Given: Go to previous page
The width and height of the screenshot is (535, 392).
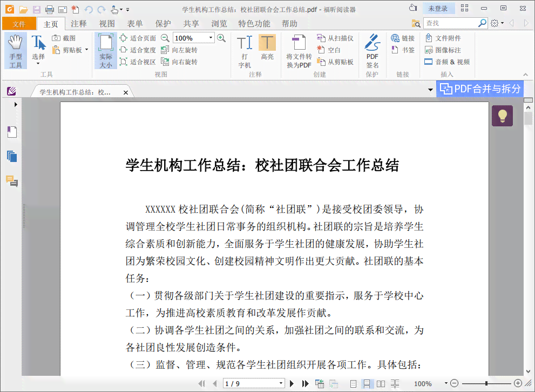Looking at the screenshot, I should (x=214, y=383).
